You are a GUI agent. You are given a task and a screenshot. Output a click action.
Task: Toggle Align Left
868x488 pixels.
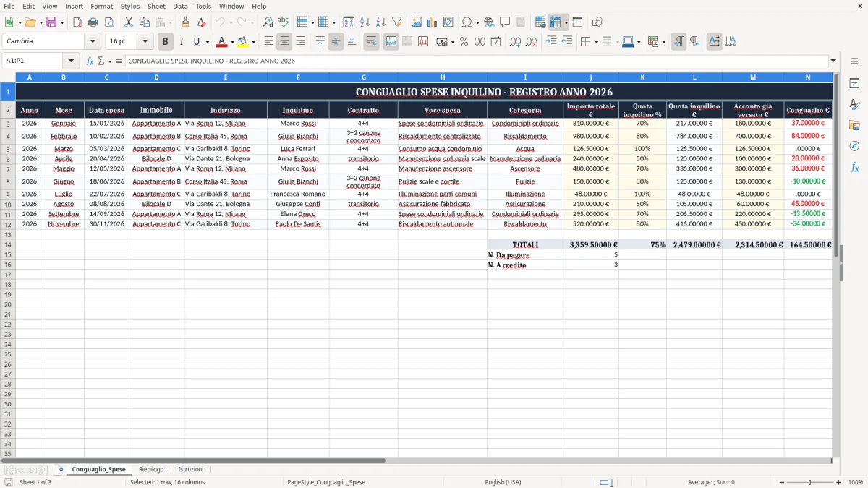click(x=269, y=42)
